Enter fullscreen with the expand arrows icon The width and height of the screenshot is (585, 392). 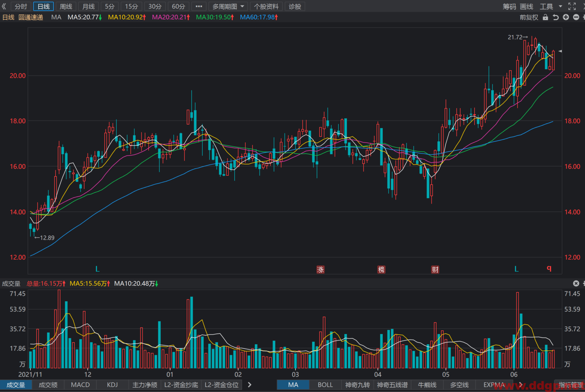click(x=572, y=6)
